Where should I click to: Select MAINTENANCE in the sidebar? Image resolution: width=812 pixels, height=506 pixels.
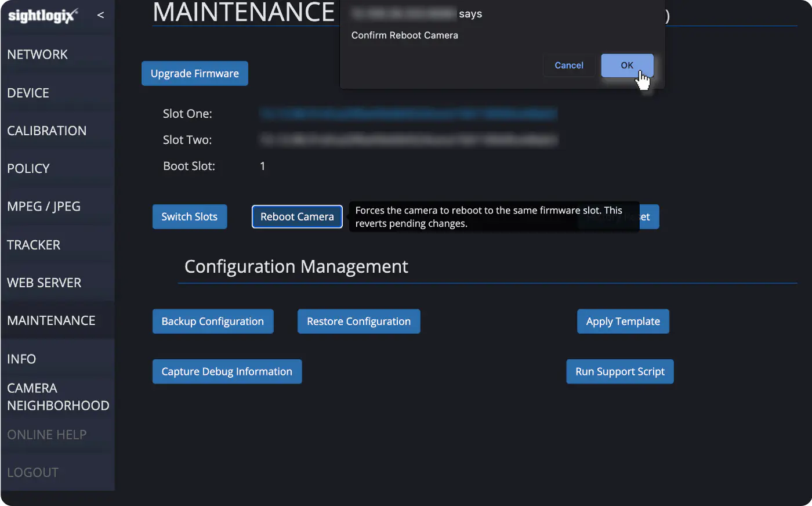pyautogui.click(x=51, y=320)
